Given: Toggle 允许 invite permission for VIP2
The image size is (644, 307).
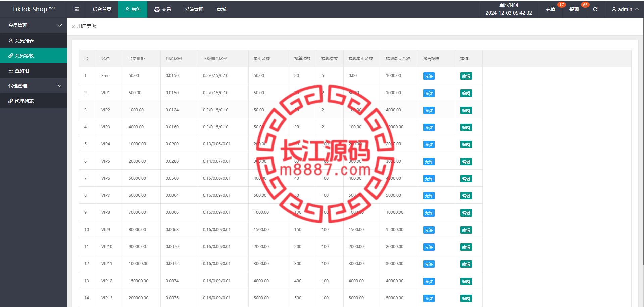Looking at the screenshot, I should coord(429,110).
